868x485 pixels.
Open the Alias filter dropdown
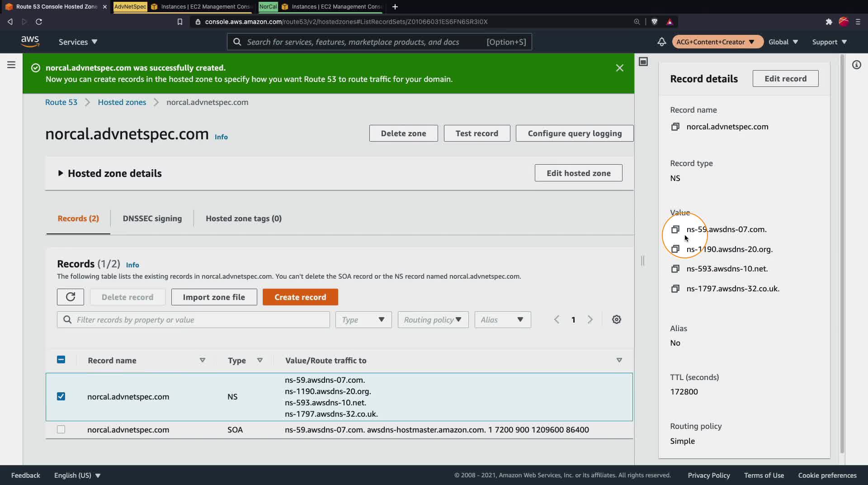(x=503, y=319)
